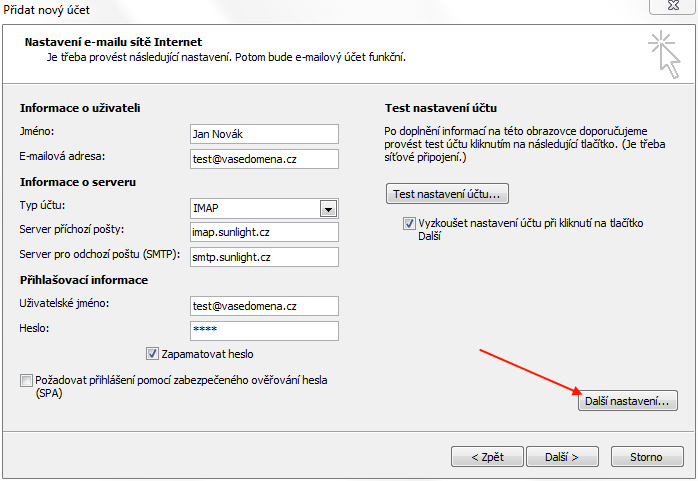Viewport: 698px width, 481px height.
Task: Enable secure password authentication (SPA) checkbox
Action: [x=26, y=380]
